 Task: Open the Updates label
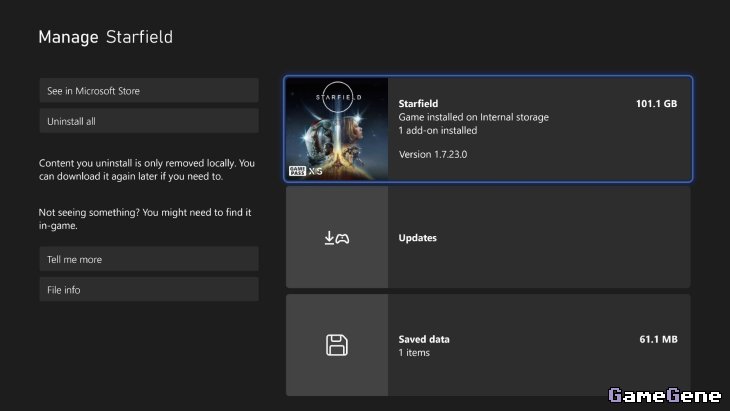click(418, 237)
